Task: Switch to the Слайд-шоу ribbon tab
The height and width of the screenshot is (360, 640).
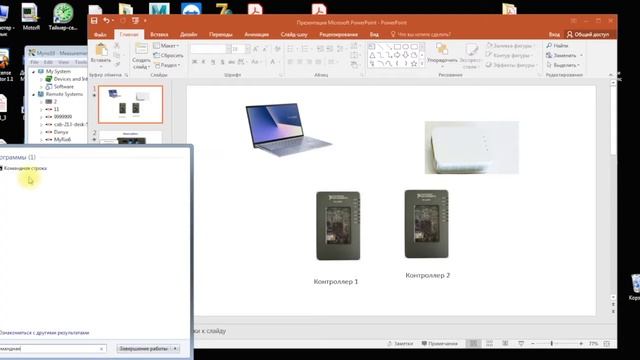Action: 294,35
